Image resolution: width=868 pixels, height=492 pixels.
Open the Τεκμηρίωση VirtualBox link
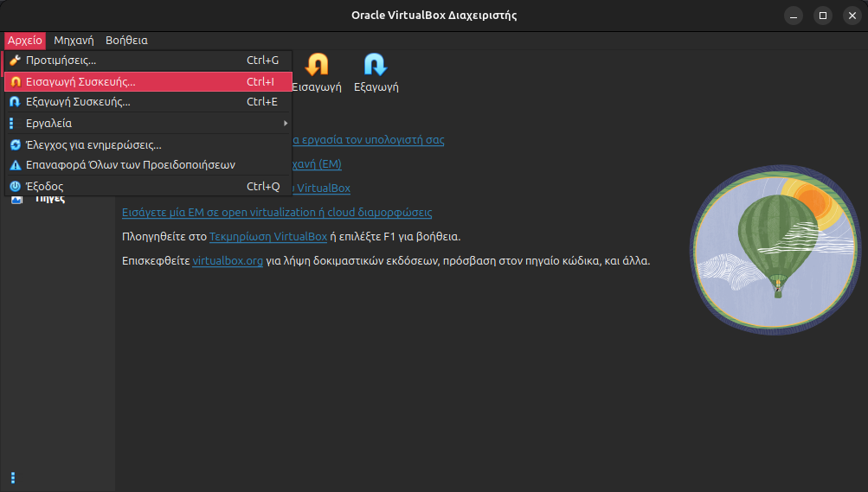pyautogui.click(x=268, y=237)
